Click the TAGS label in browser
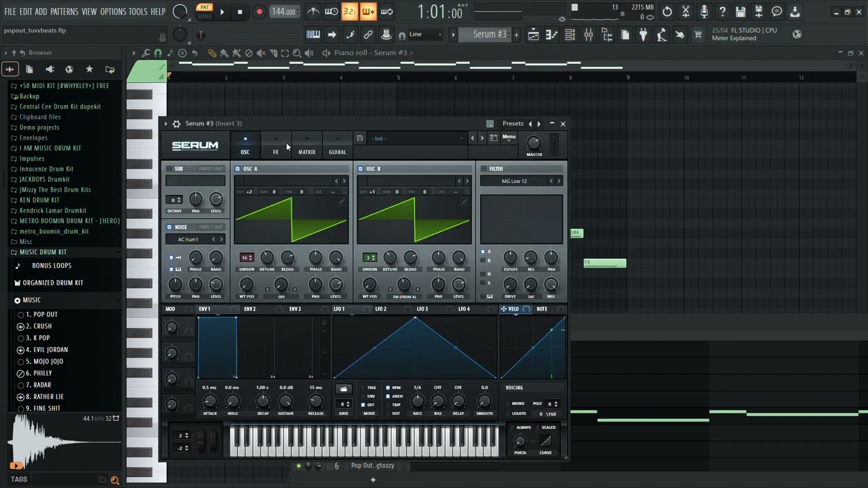Viewport: 868px width, 488px height. (19, 480)
